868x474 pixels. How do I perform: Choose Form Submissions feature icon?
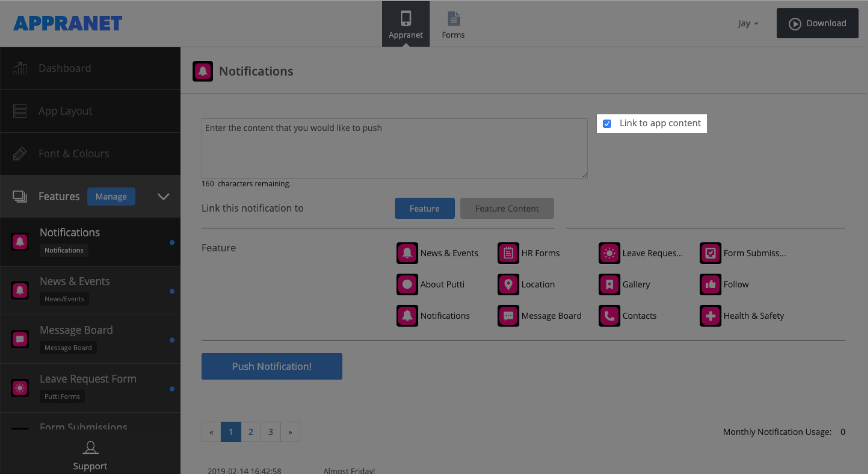point(710,253)
